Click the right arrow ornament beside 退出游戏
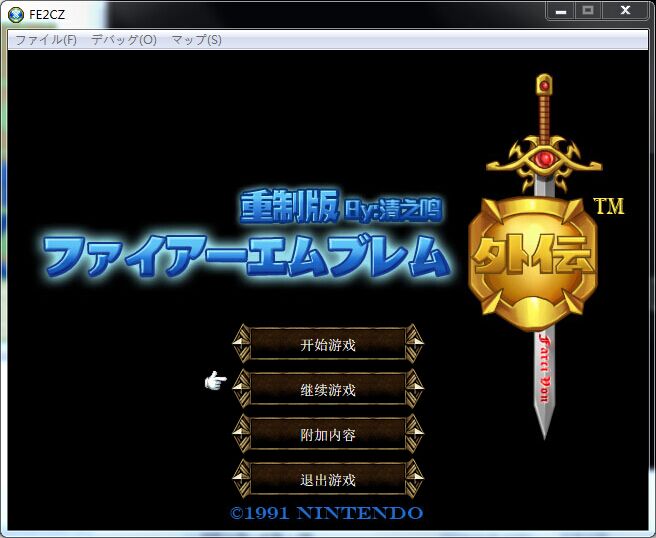The width and height of the screenshot is (656, 538). click(x=415, y=479)
